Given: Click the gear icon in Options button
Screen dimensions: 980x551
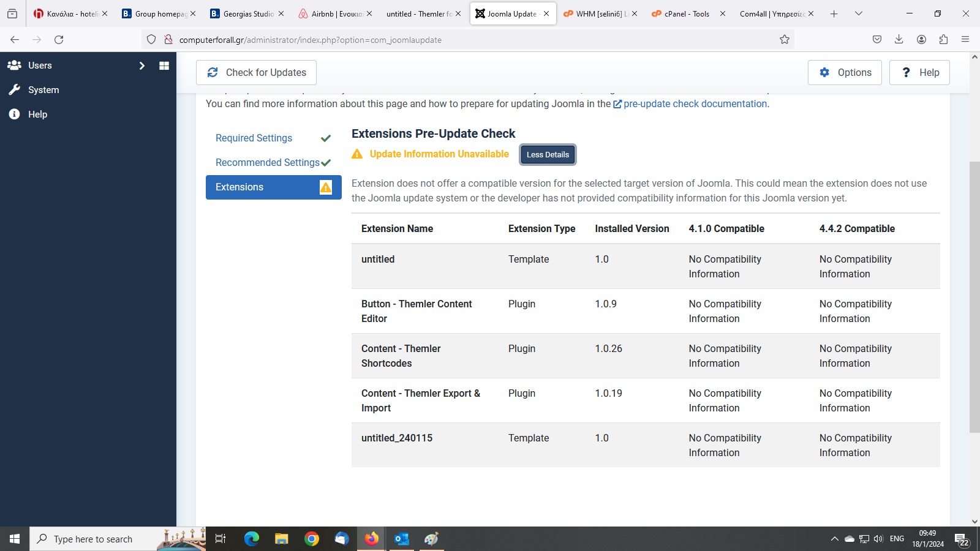Looking at the screenshot, I should (x=824, y=72).
